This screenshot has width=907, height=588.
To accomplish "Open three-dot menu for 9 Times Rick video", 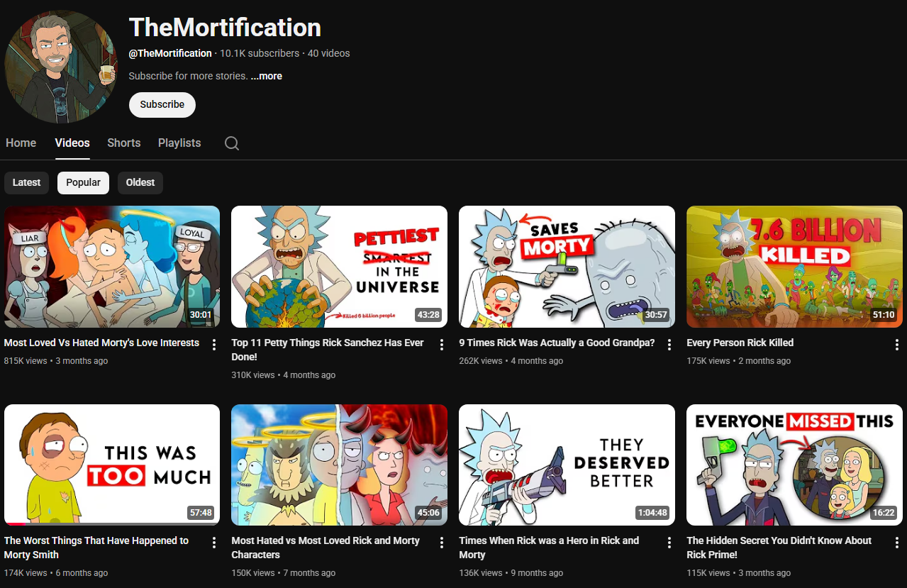I will [669, 344].
